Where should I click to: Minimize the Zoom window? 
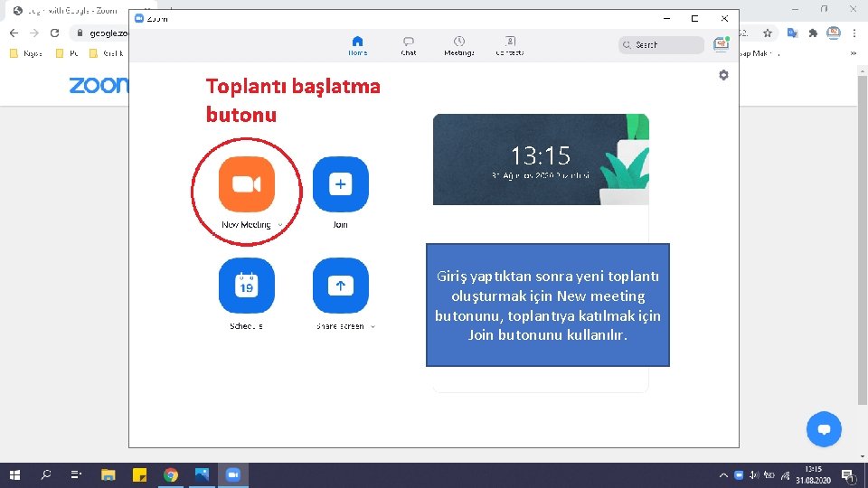coord(667,18)
